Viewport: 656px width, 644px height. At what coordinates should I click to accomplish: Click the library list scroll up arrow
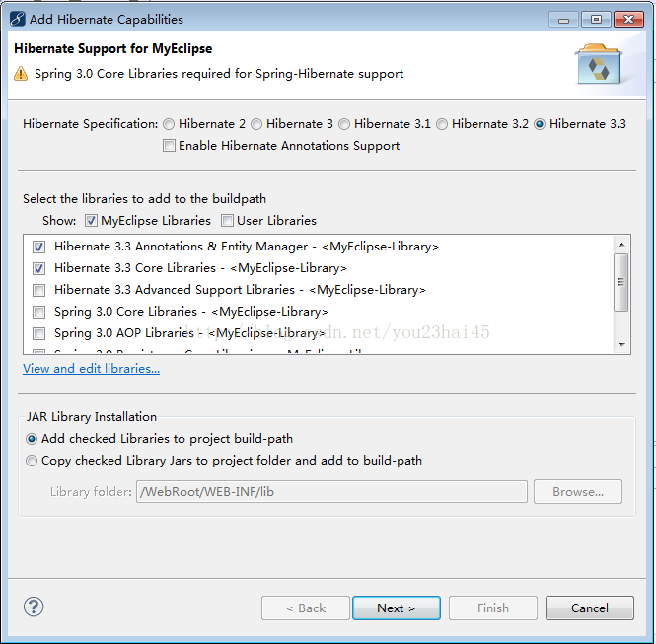tap(621, 245)
